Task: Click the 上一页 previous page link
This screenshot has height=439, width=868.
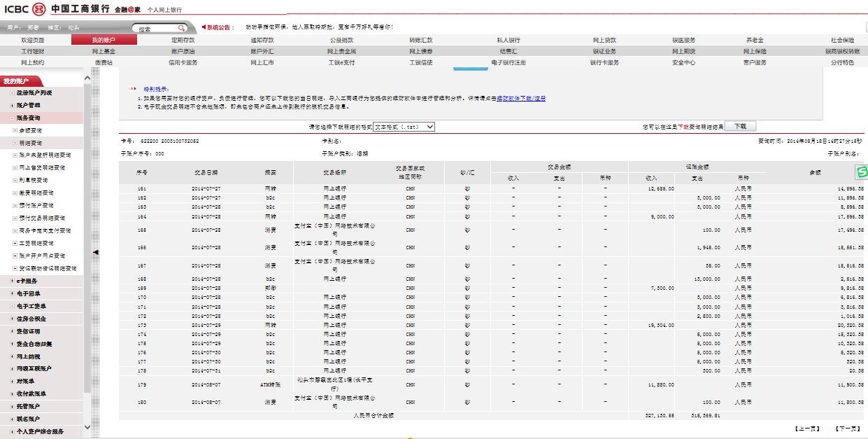Action: [x=807, y=427]
